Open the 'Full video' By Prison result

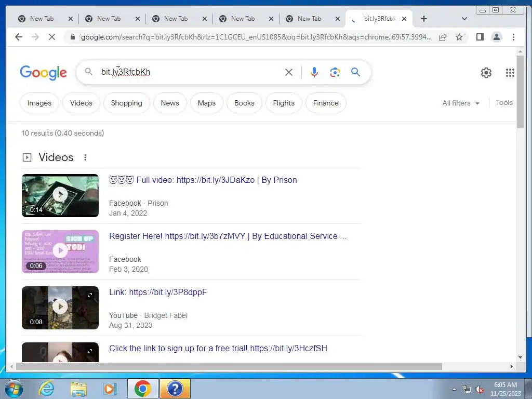[x=203, y=180]
